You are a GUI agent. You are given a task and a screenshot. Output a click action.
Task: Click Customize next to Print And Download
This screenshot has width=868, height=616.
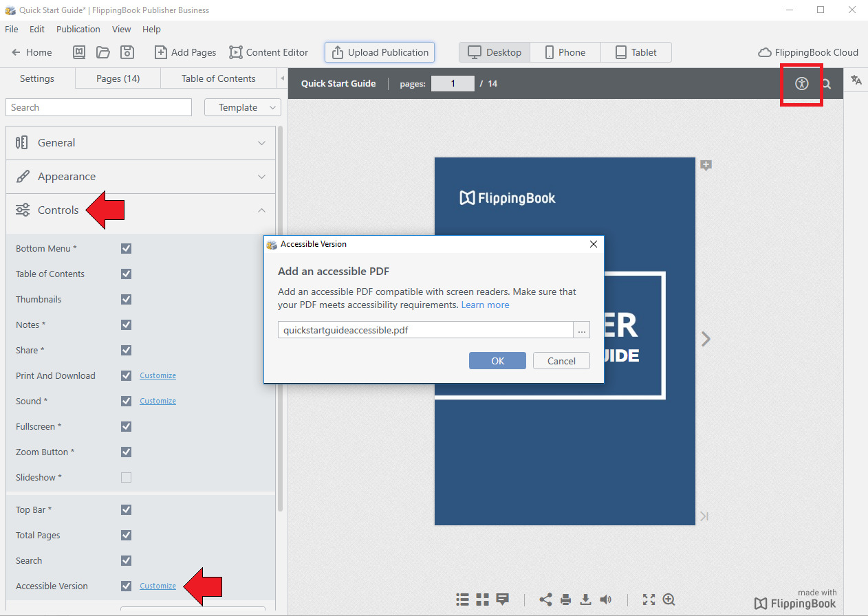158,375
